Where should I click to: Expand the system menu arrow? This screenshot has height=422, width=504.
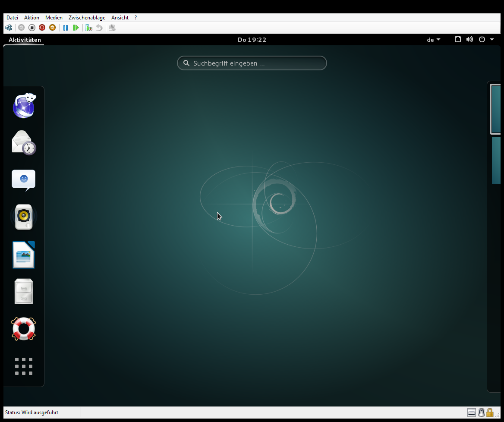492,39
